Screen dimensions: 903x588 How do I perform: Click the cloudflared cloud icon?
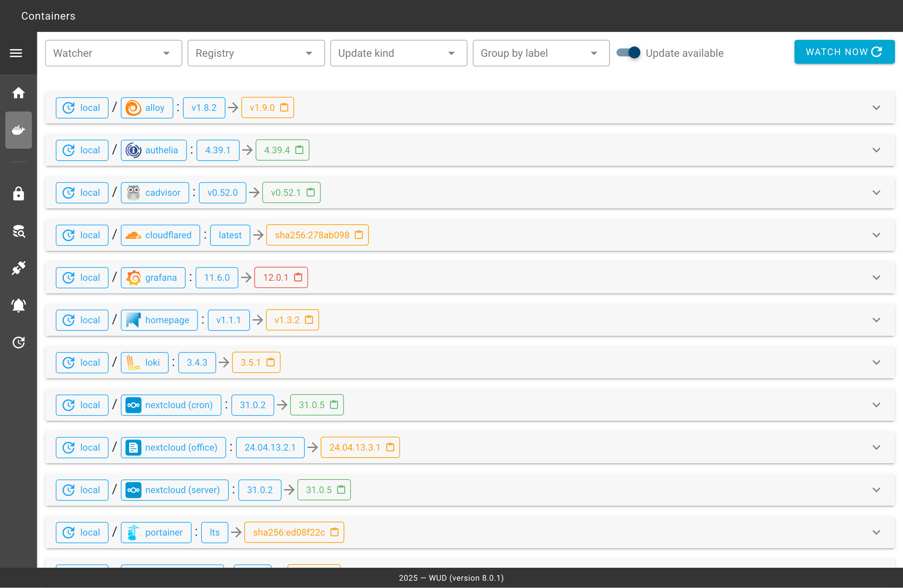(x=133, y=235)
